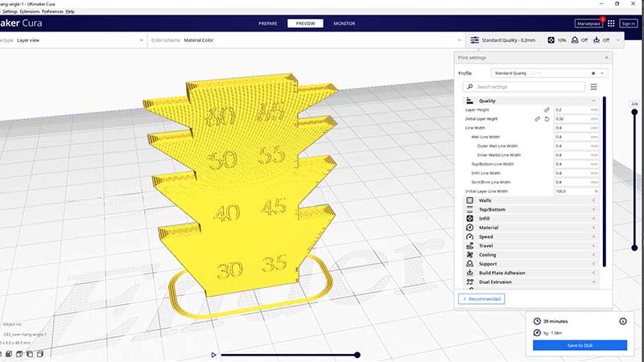Switch to right side view cube
644x362 pixels.
[x=39, y=354]
